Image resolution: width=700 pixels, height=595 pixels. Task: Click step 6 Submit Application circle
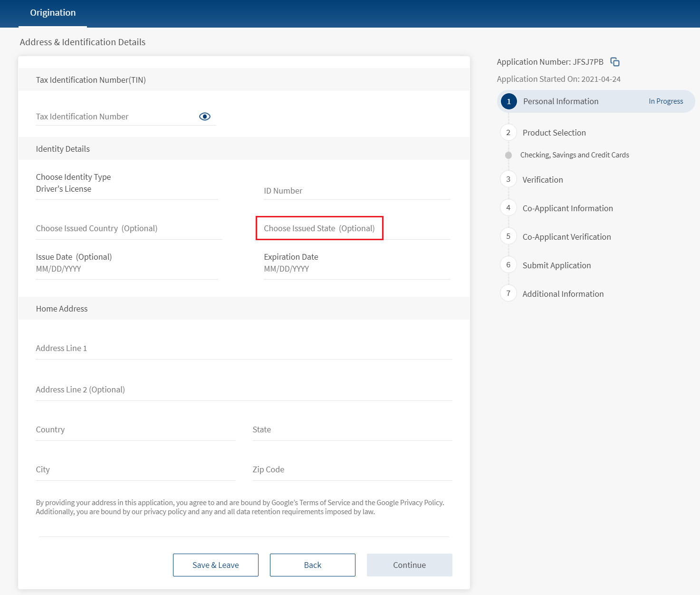508,265
